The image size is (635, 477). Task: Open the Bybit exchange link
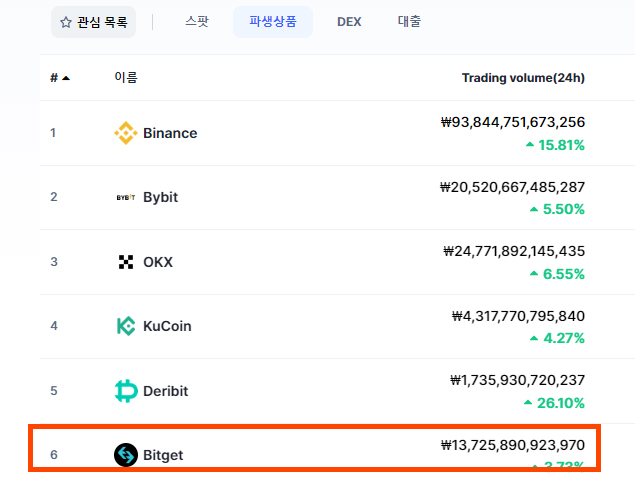[x=160, y=198]
